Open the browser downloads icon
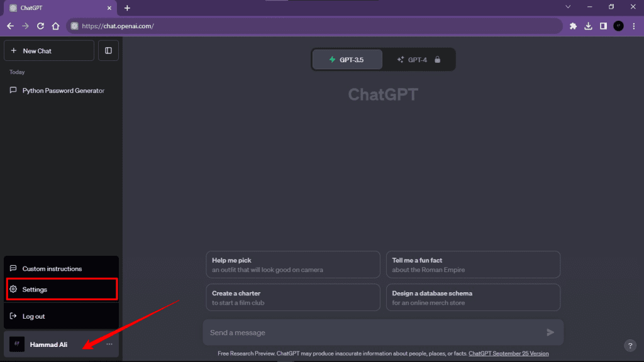644x362 pixels. 588,26
